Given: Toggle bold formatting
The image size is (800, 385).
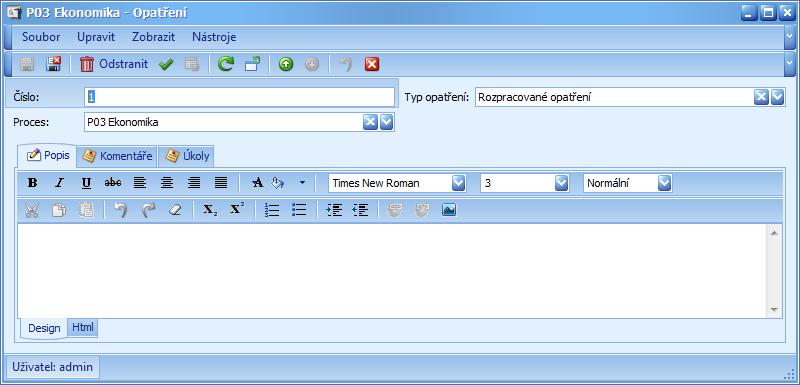Looking at the screenshot, I should click(32, 183).
